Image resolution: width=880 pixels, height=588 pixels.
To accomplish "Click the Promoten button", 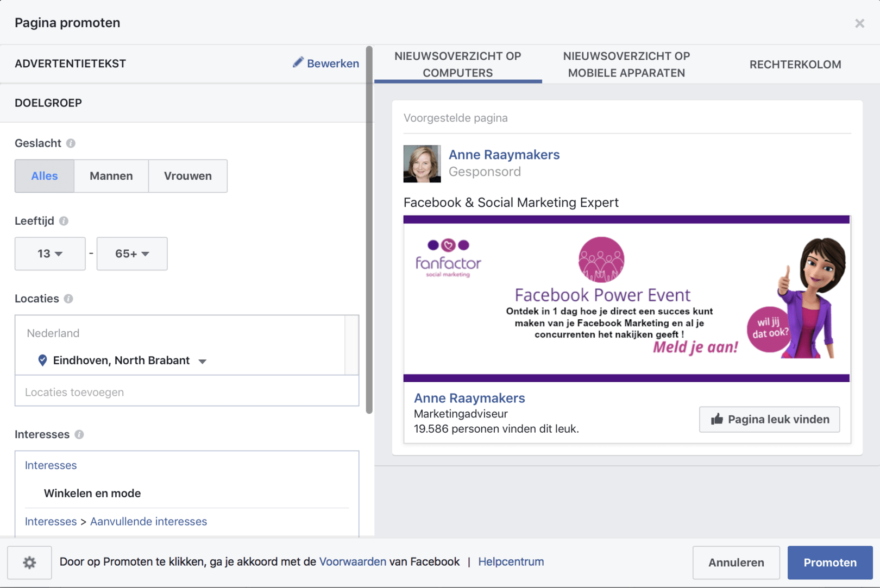I will pos(830,562).
